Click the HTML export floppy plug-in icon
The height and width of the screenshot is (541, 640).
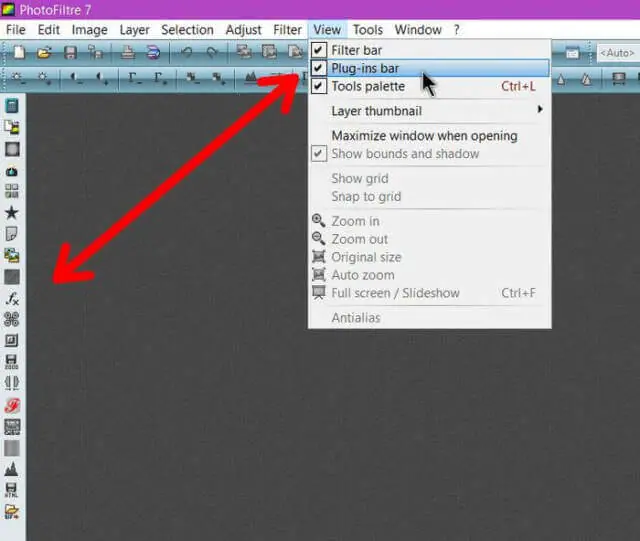tap(11, 490)
